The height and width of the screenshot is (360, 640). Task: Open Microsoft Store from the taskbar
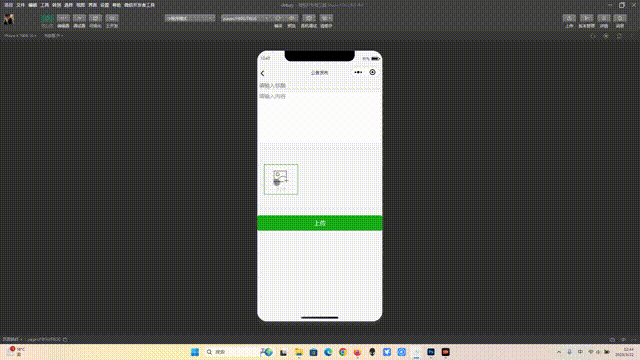[x=313, y=352]
